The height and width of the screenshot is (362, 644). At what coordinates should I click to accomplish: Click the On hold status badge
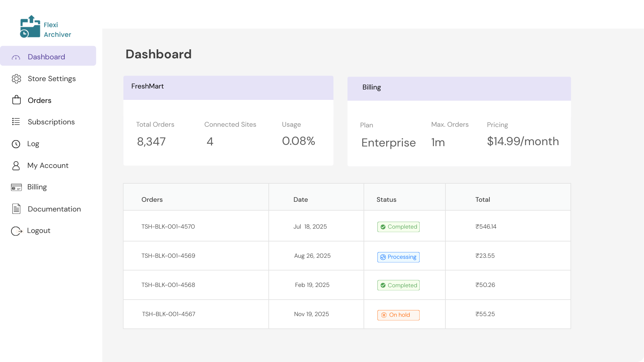click(x=398, y=315)
